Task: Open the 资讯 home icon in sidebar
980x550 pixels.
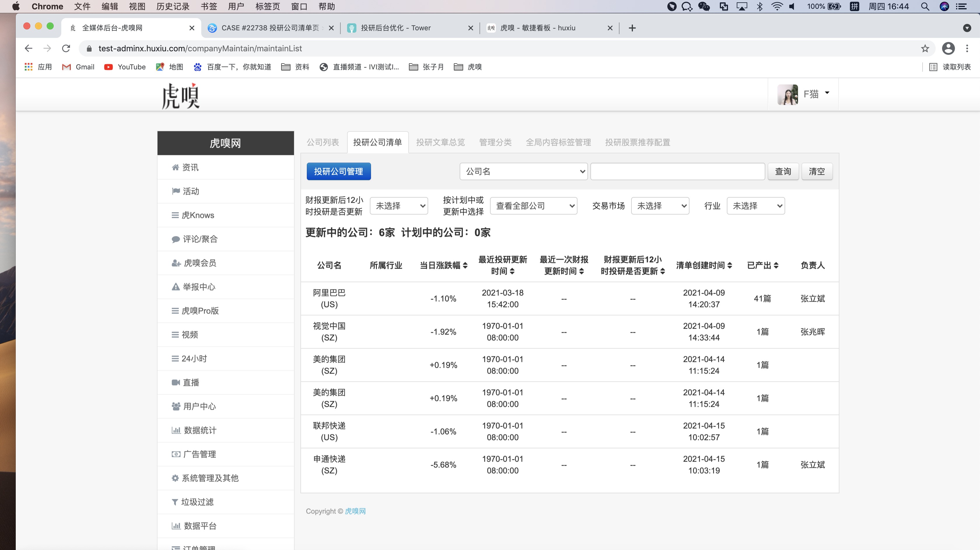Action: tap(175, 167)
